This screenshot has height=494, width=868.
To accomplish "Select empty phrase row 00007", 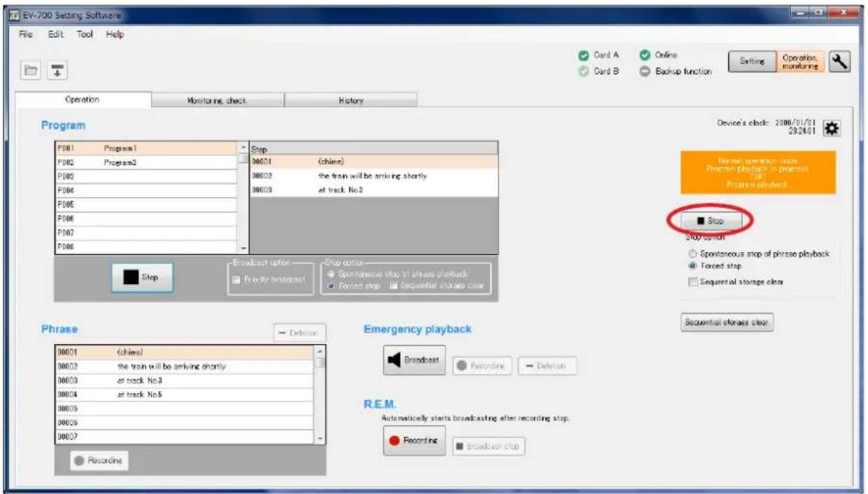I will pyautogui.click(x=185, y=437).
